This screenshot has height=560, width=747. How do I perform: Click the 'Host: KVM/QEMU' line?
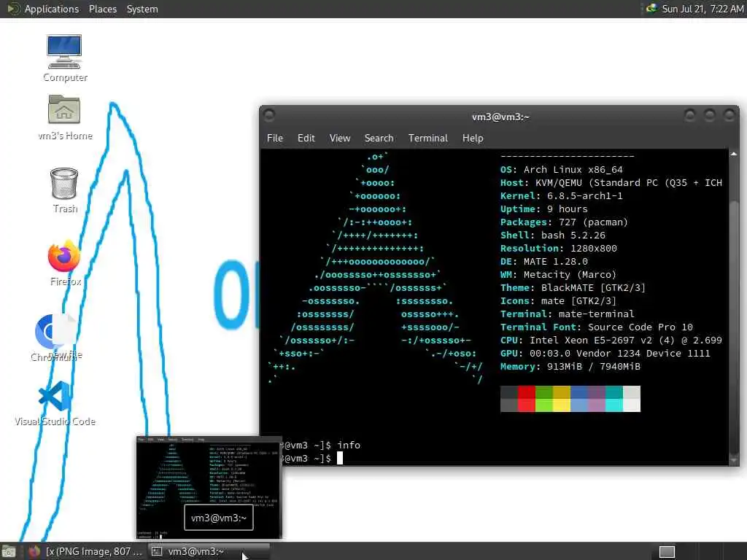click(611, 183)
